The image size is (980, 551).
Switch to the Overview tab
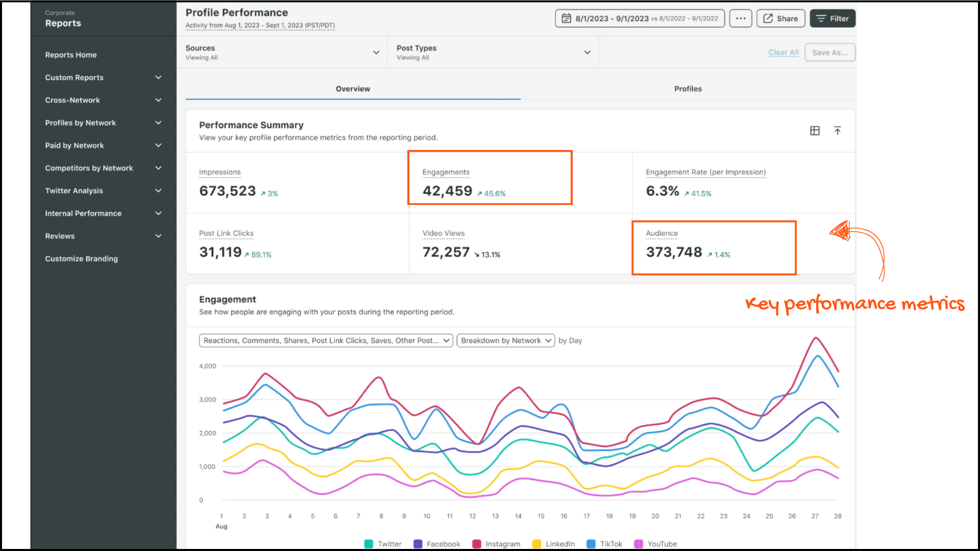353,89
